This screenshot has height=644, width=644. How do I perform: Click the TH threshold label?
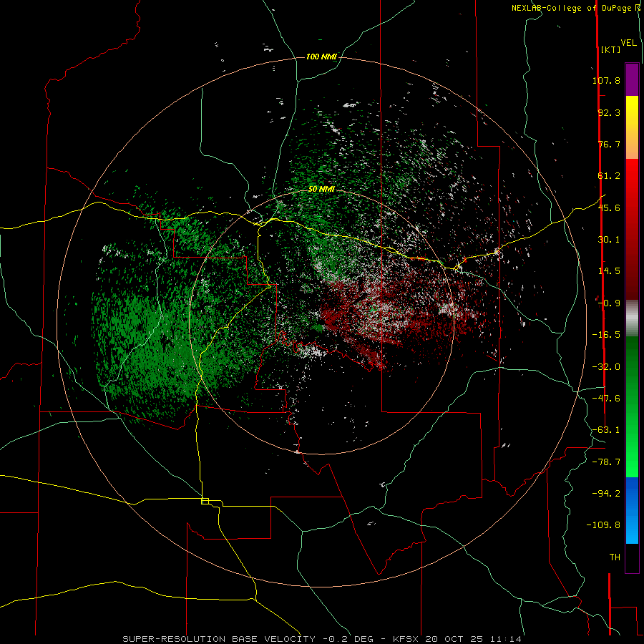click(x=615, y=557)
